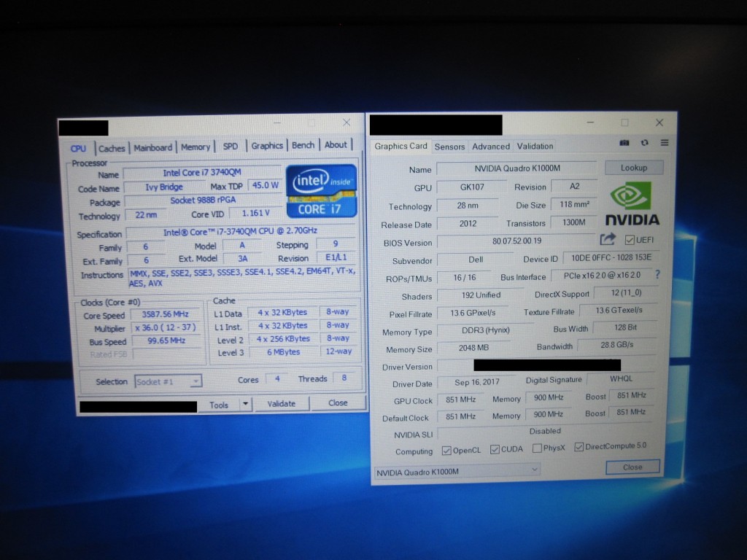Click the Level 2 cache value 4 x 256 KBytes
Screen dimensions: 747x560
coord(284,338)
